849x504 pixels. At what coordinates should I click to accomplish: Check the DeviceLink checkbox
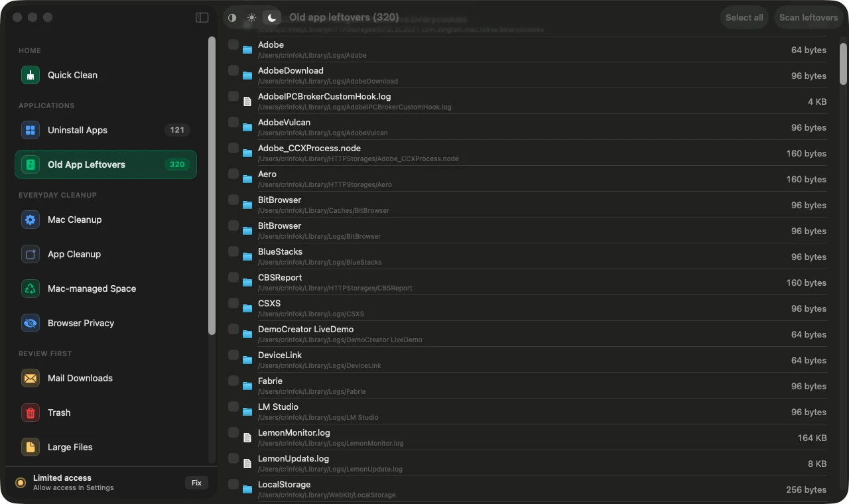[x=233, y=355]
